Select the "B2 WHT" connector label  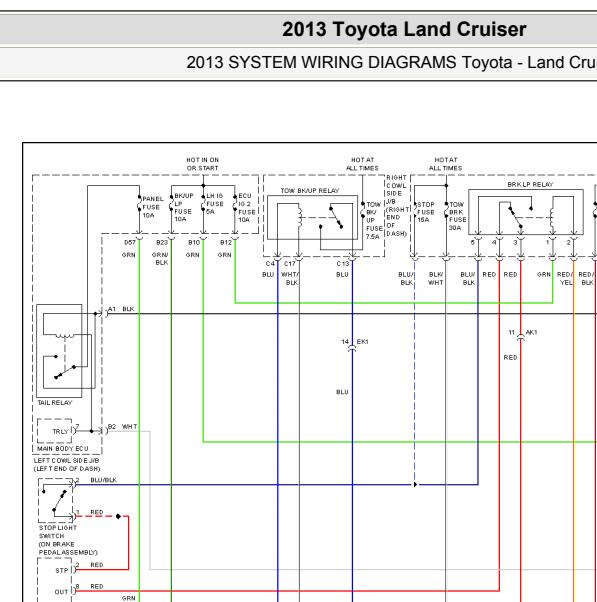click(122, 427)
